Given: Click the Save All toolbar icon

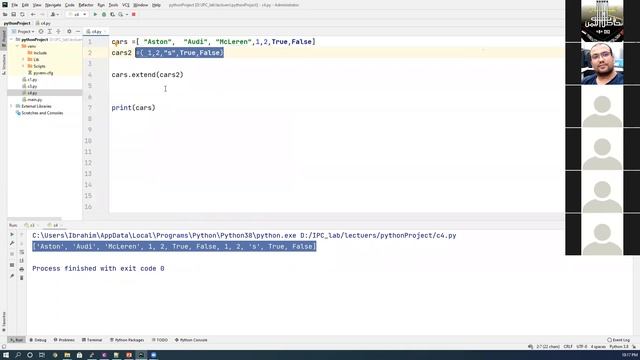Looking at the screenshot, I should point(13,14).
